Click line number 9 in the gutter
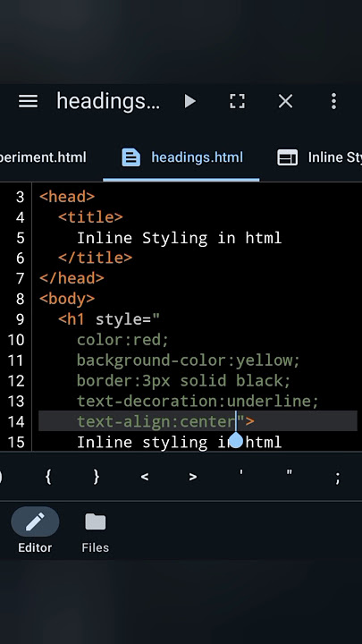The image size is (362, 644). 20,319
